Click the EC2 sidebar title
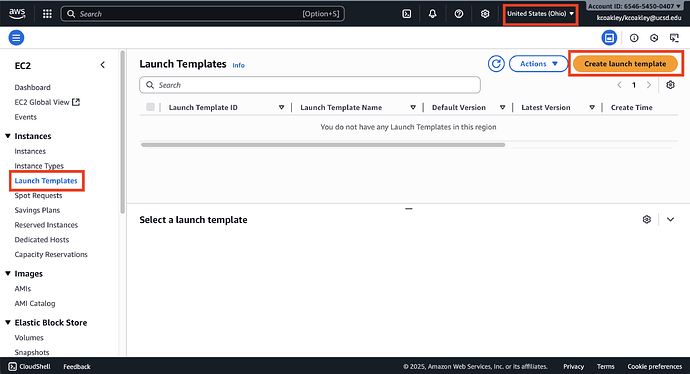690x374 pixels. pos(23,66)
